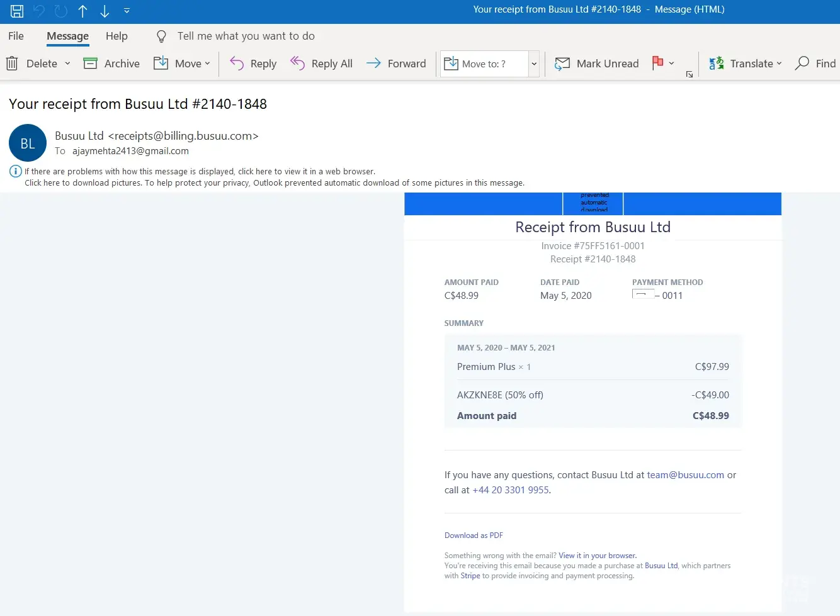The image size is (840, 616).
Task: Open team@busuu.com email link
Action: pos(685,475)
